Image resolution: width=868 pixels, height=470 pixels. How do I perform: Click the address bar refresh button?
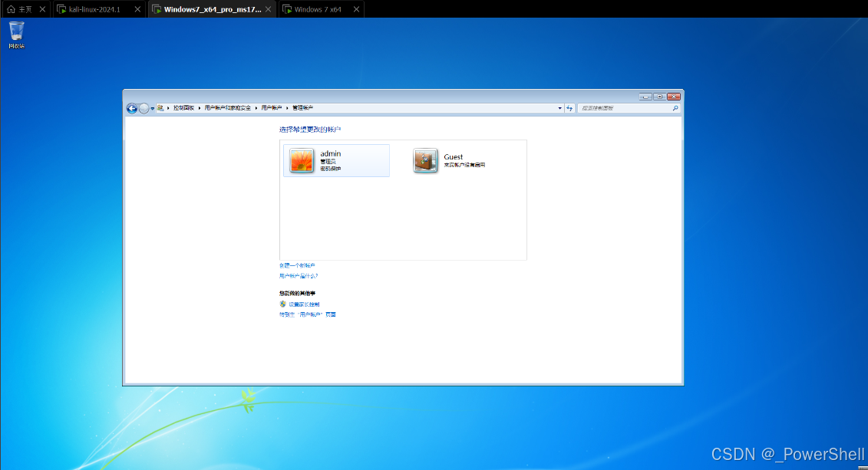569,108
